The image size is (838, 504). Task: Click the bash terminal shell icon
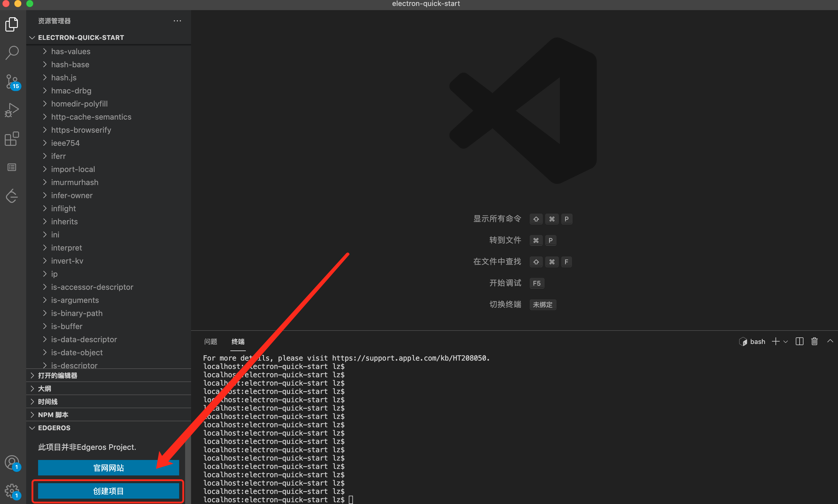(743, 341)
